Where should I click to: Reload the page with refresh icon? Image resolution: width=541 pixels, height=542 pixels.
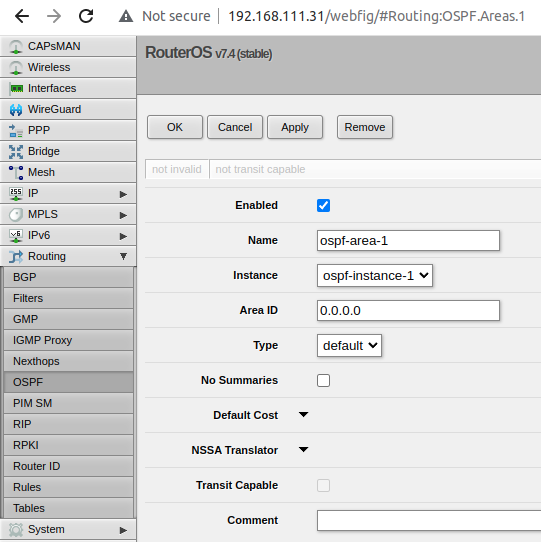(x=86, y=16)
